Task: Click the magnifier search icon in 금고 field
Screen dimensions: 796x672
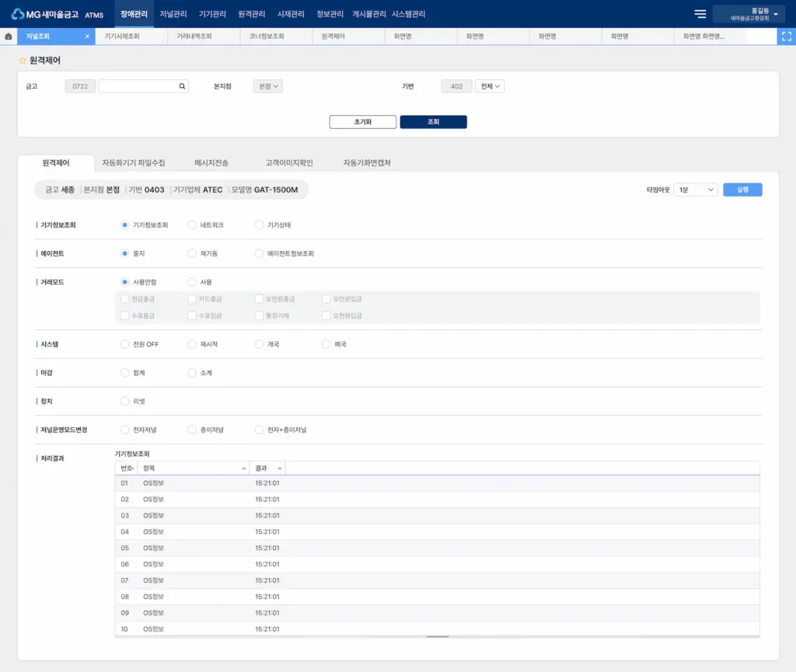Action: [x=182, y=87]
